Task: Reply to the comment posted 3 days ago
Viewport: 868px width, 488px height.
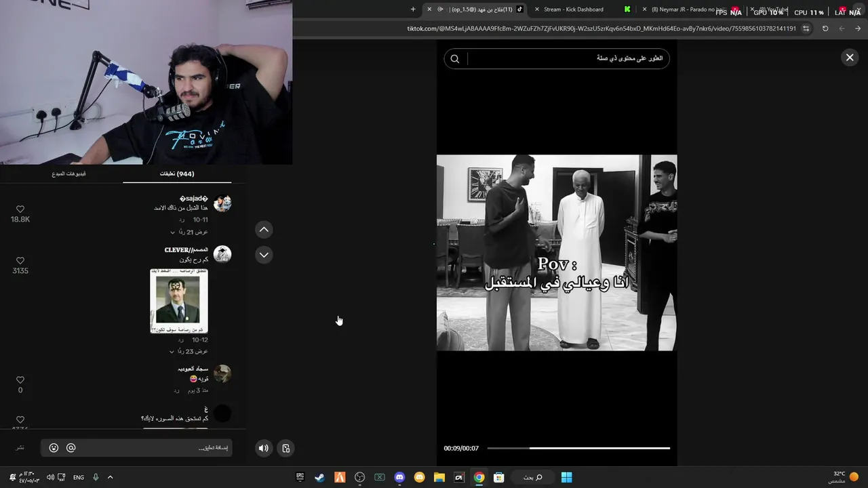Action: pyautogui.click(x=176, y=390)
